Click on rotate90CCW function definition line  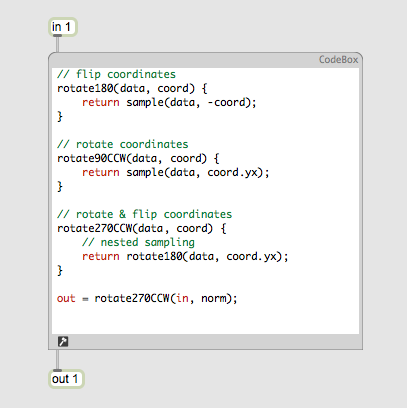click(138, 158)
